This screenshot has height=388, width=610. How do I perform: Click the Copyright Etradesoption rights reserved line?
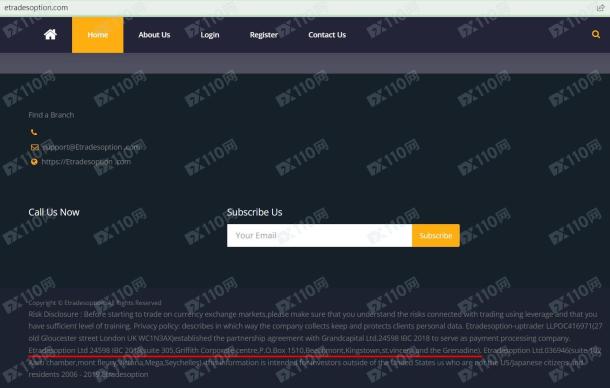pyautogui.click(x=95, y=302)
